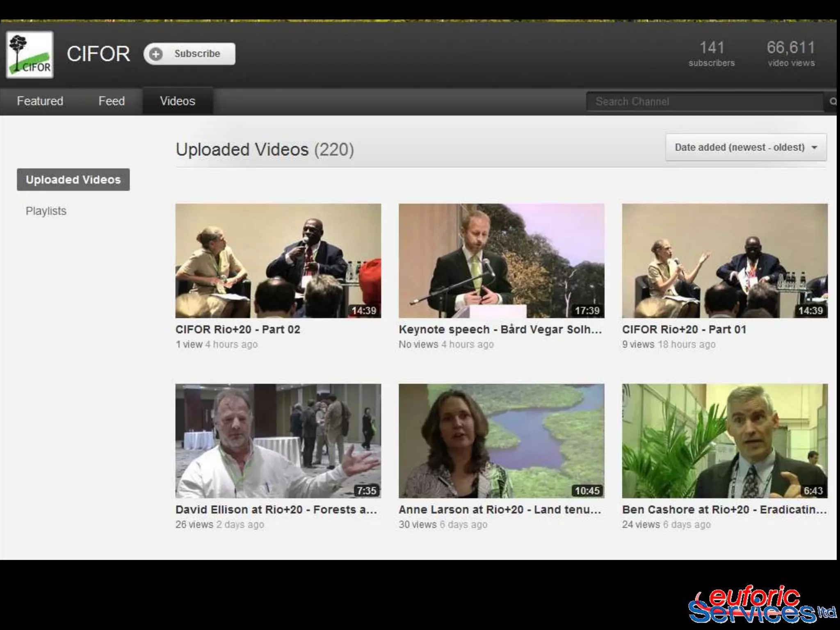Click the search magnifier icon

click(833, 101)
